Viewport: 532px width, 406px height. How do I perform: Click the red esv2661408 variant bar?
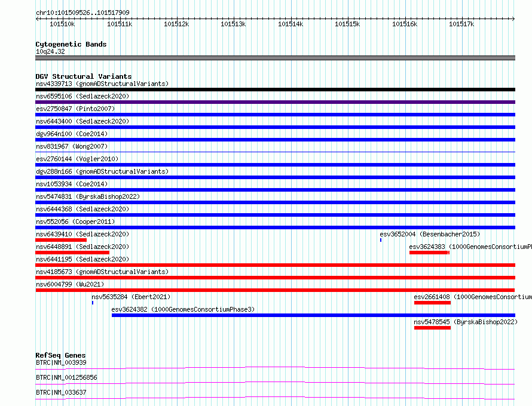432,303
